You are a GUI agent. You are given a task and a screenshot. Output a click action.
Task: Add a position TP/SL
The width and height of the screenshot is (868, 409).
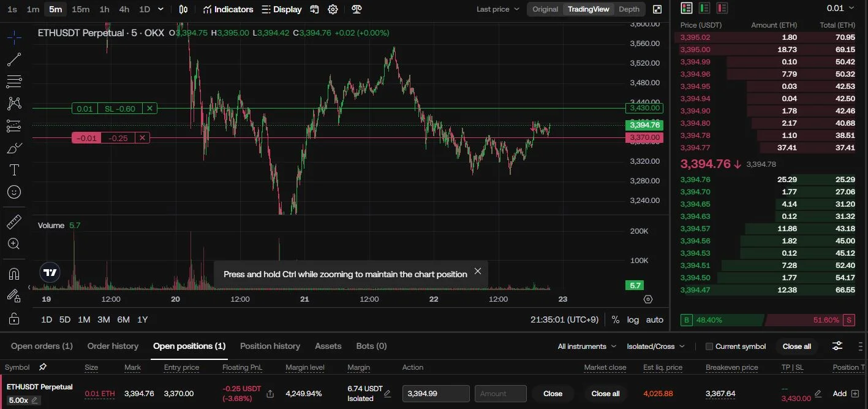point(846,394)
